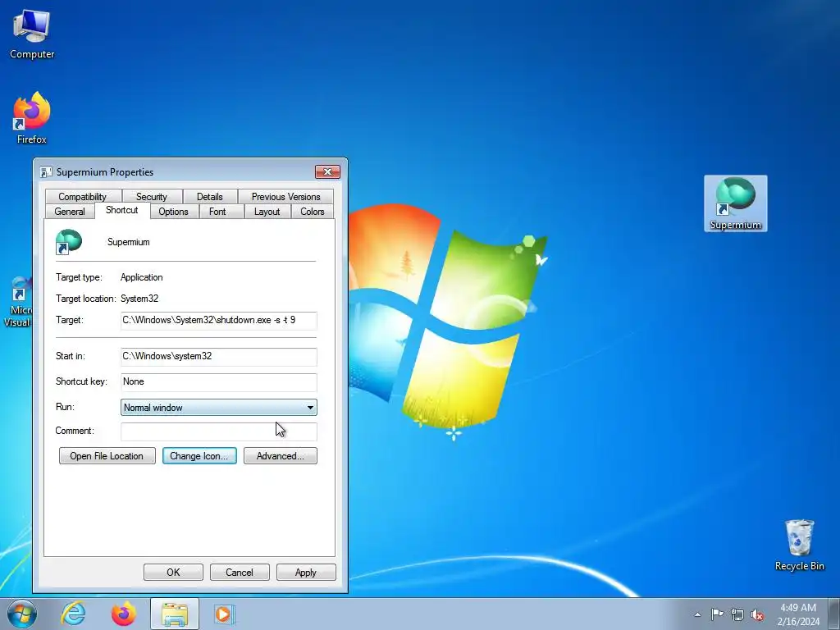Switch to the Font tab
Image resolution: width=840 pixels, height=630 pixels.
point(217,212)
